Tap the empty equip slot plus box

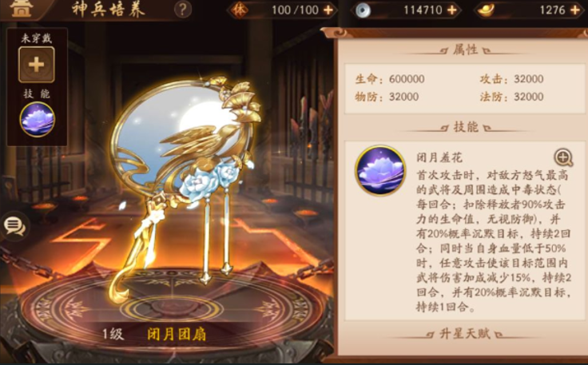tap(37, 65)
